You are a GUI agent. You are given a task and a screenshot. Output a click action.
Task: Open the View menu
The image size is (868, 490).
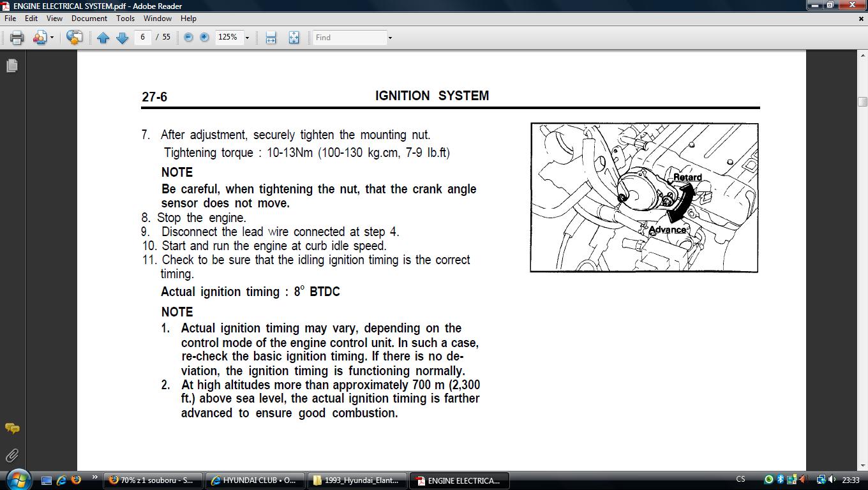pyautogui.click(x=54, y=19)
